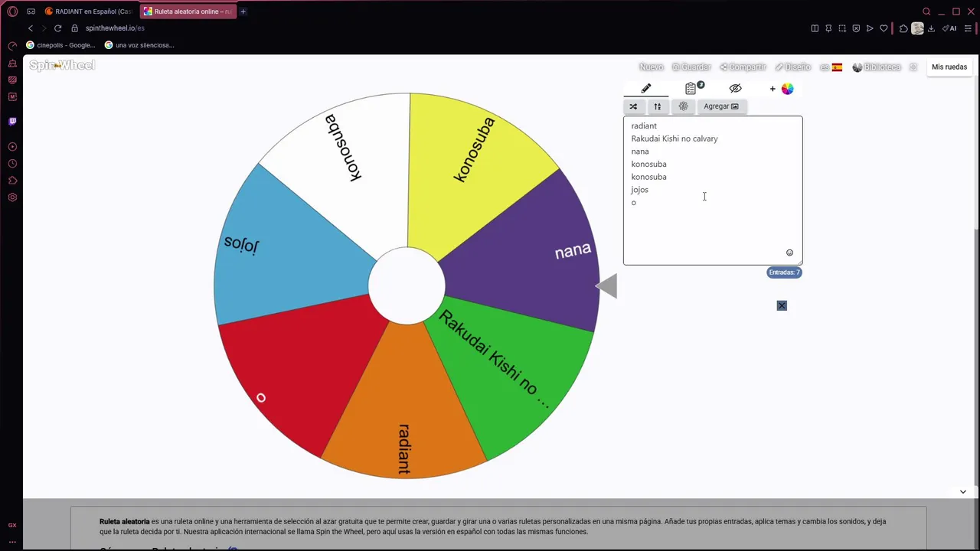Open the emoji picker smiley
The height and width of the screenshot is (551, 980).
790,253
